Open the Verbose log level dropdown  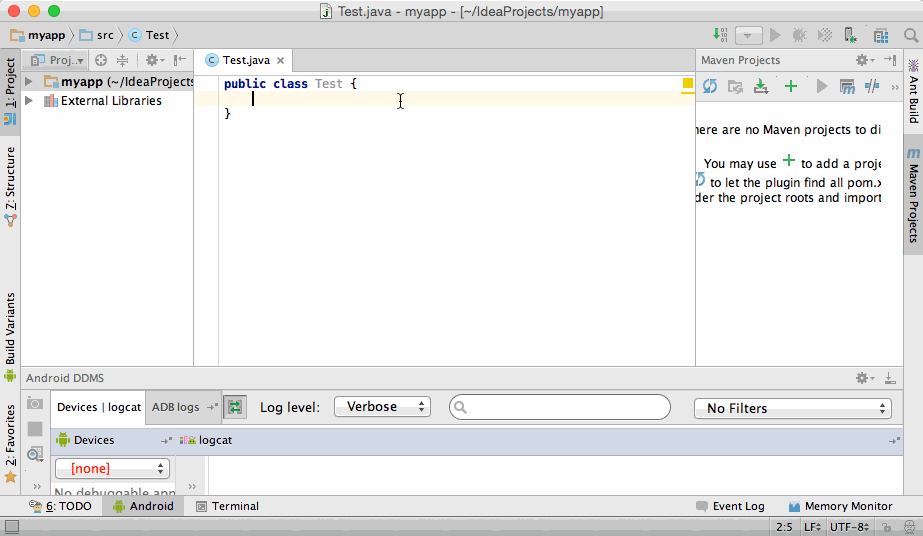coord(382,407)
